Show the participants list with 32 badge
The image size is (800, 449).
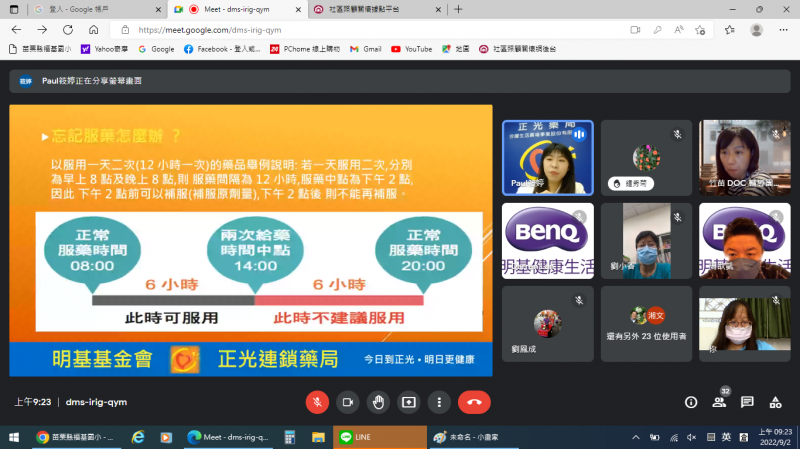pos(719,402)
